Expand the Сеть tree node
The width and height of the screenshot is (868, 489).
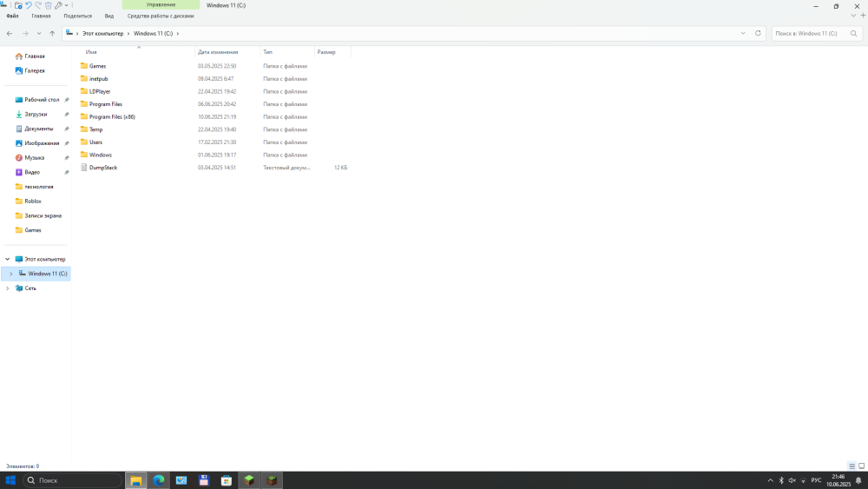tap(7, 288)
